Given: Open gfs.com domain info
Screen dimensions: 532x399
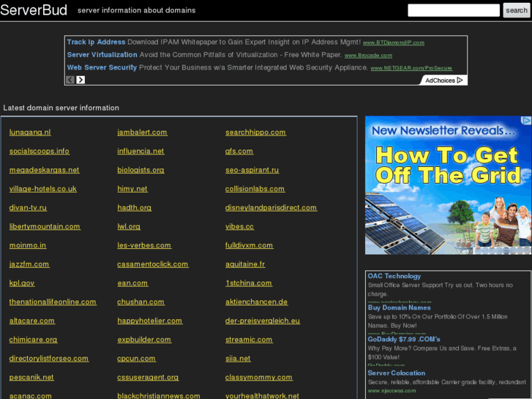Looking at the screenshot, I should point(239,151).
